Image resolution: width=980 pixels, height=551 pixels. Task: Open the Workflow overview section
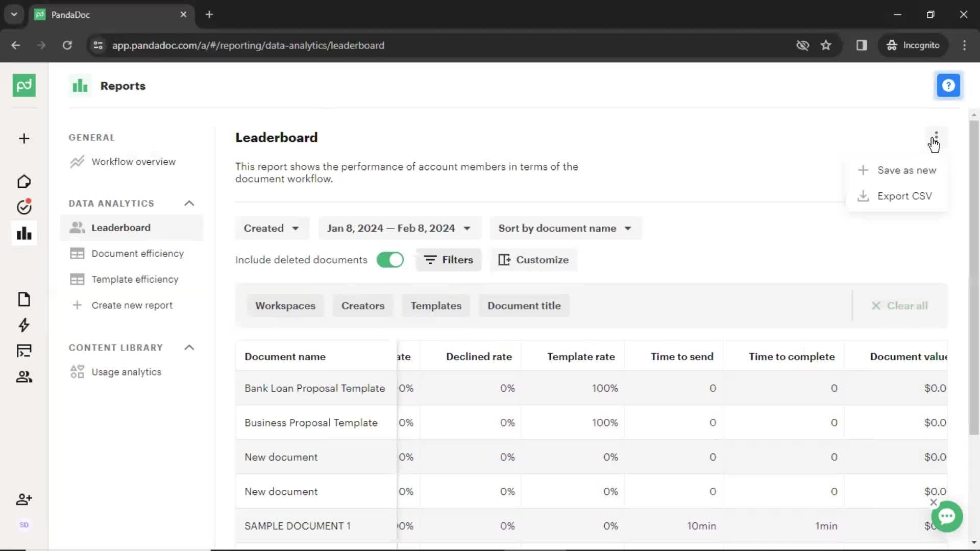point(134,161)
